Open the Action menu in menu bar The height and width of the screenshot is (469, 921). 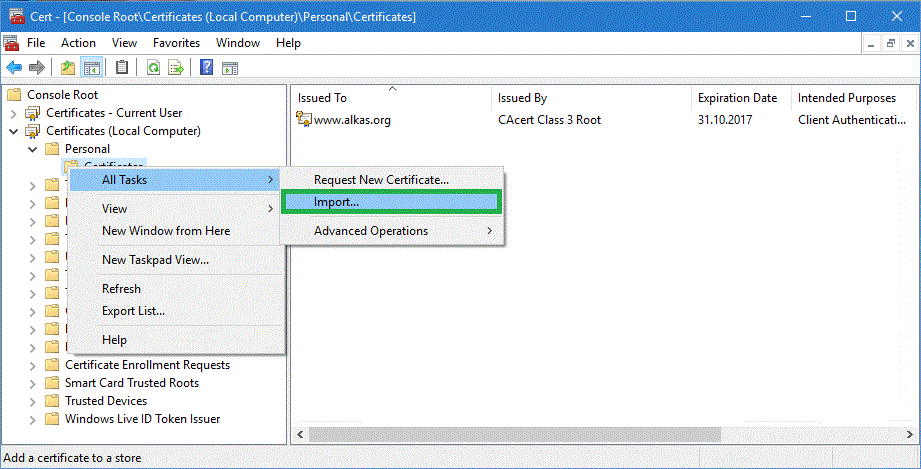coord(78,43)
